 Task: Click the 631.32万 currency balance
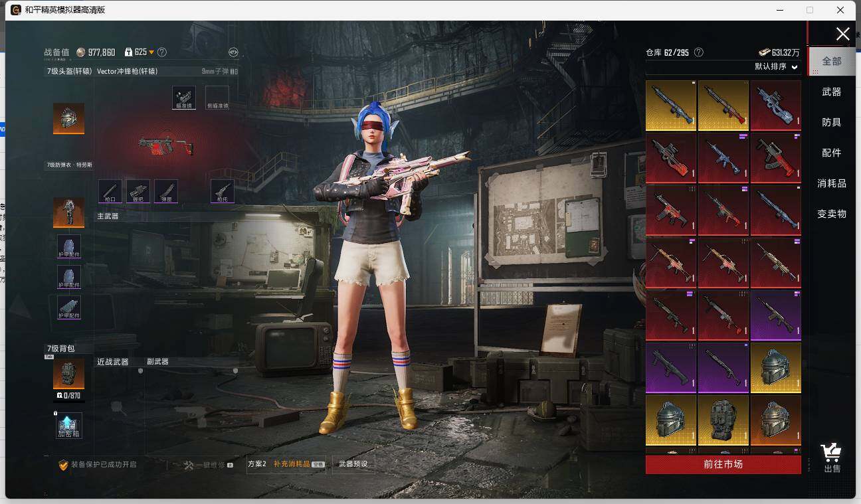click(x=779, y=52)
